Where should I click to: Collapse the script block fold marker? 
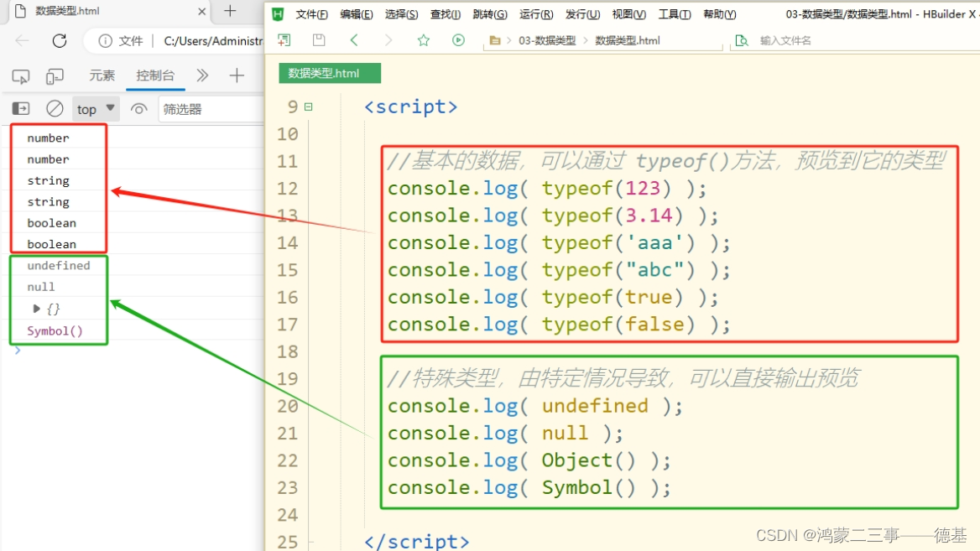coord(308,107)
